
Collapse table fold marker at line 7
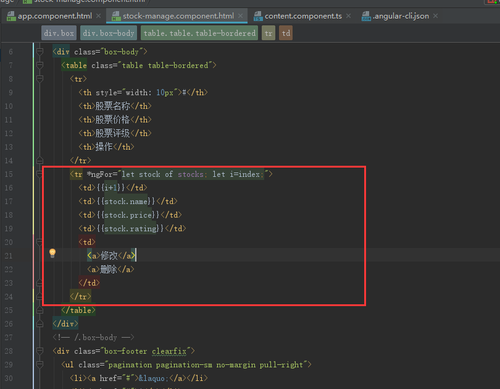(40, 65)
